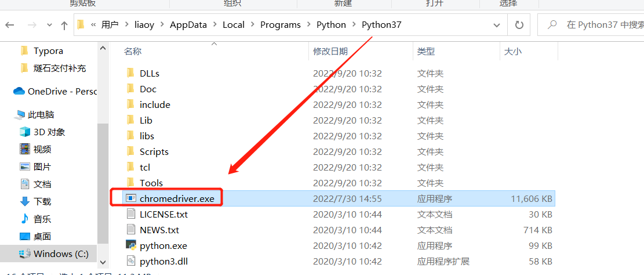Select the libs folder icon
The width and height of the screenshot is (644, 275).
(130, 136)
